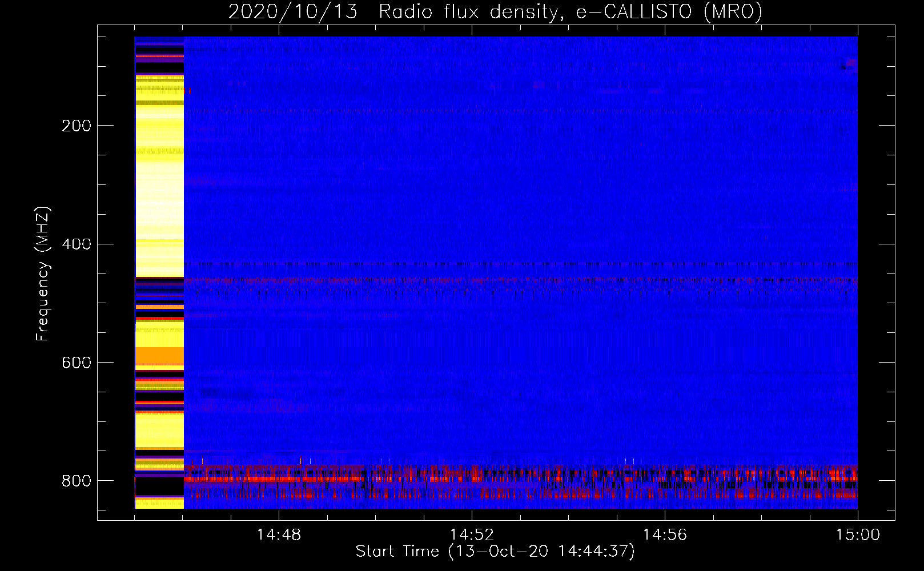Click the 14:52 time tick label

tap(472, 535)
